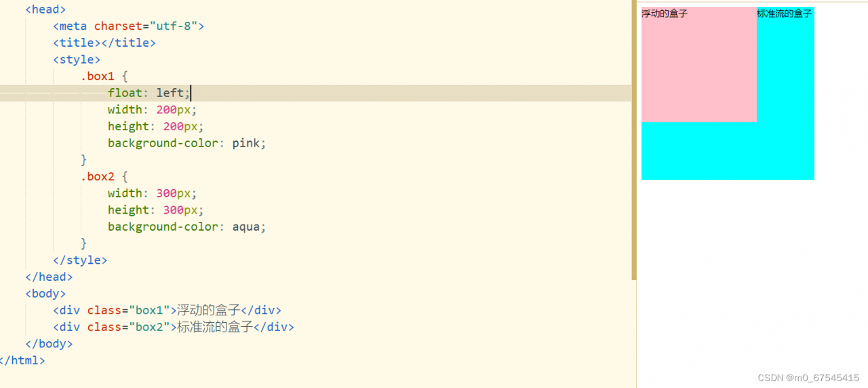Click the editor's vertical scrollbar thumb
The image size is (868, 388).
tap(634, 139)
